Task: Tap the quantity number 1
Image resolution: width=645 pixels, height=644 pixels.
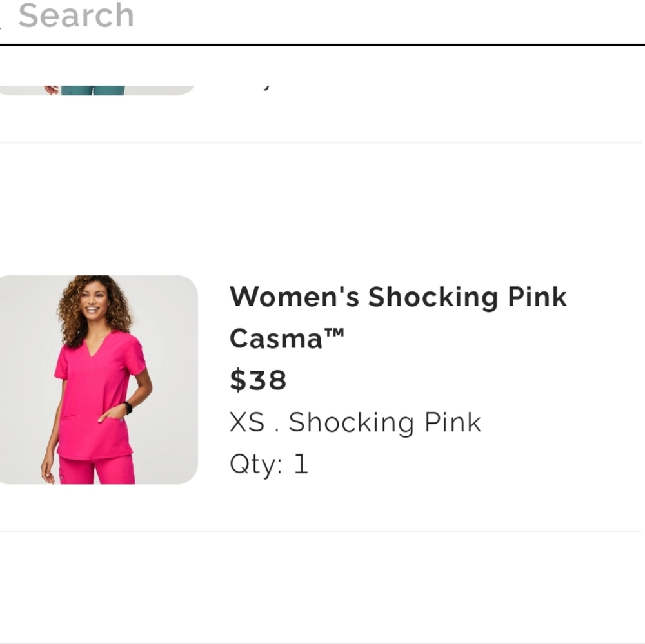Action: coord(301,464)
